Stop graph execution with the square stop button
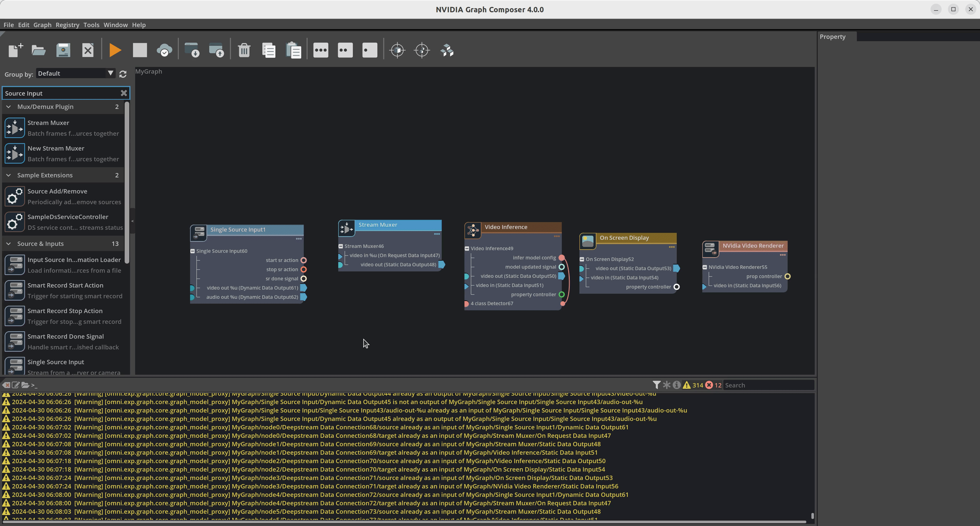The height and width of the screenshot is (526, 980). [140, 50]
